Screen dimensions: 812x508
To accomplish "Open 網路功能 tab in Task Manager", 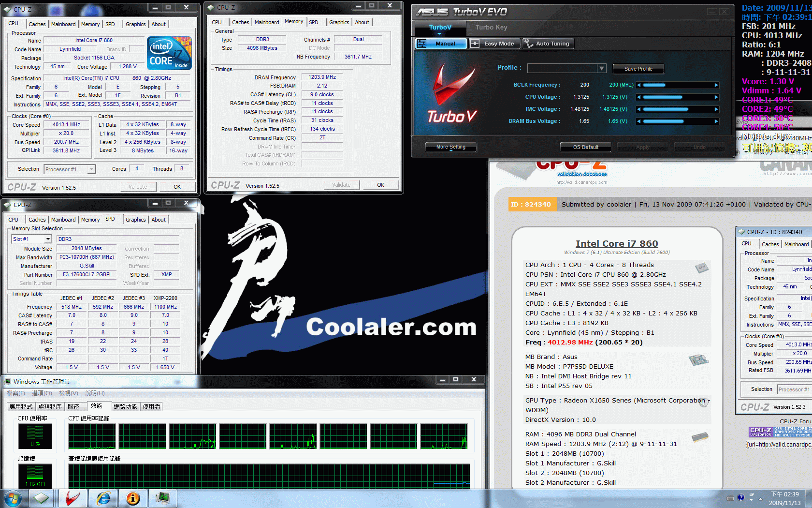I will (125, 407).
